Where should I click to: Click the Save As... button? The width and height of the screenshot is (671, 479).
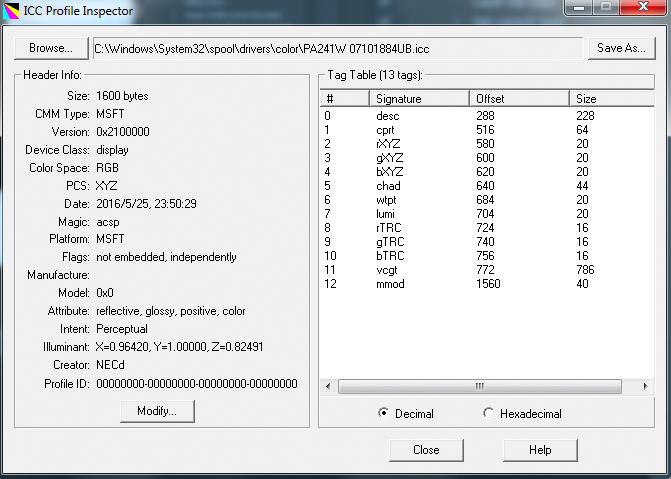point(621,48)
